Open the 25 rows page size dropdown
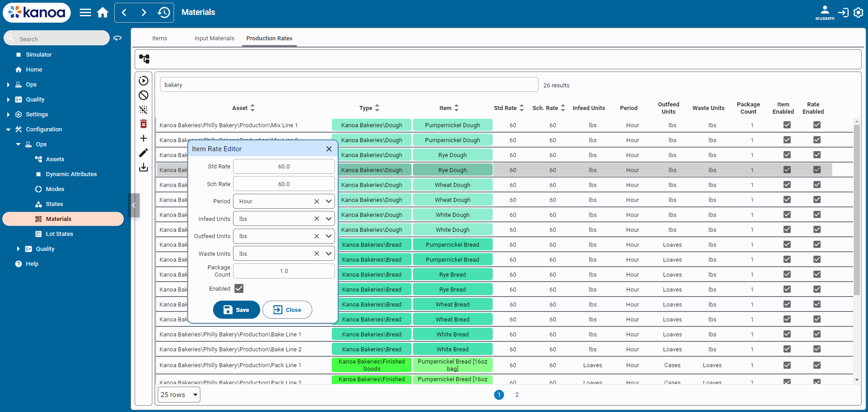The width and height of the screenshot is (868, 412). 179,395
